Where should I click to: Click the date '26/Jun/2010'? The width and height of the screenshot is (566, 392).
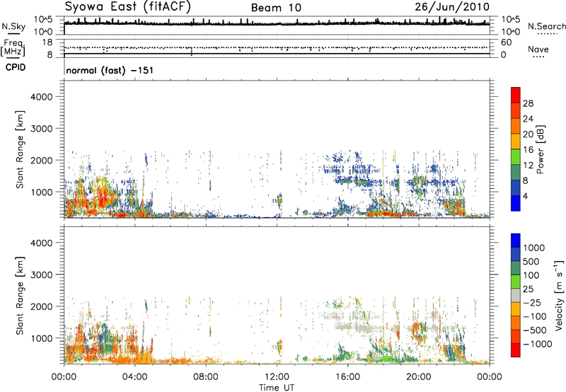coord(452,6)
